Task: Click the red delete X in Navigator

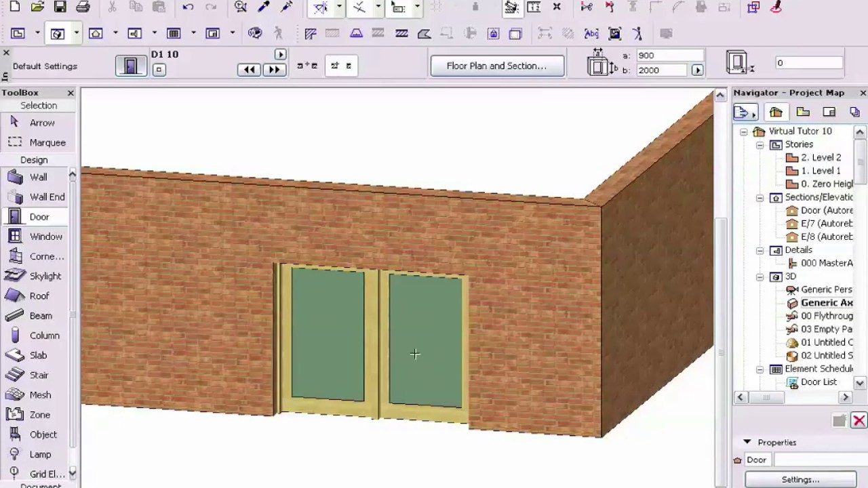Action: (859, 421)
